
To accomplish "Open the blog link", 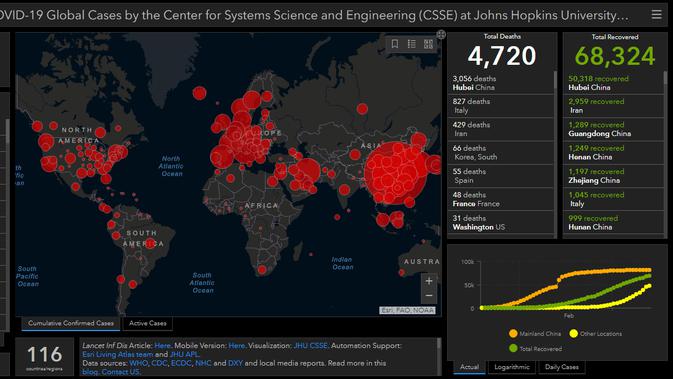I will (x=90, y=372).
